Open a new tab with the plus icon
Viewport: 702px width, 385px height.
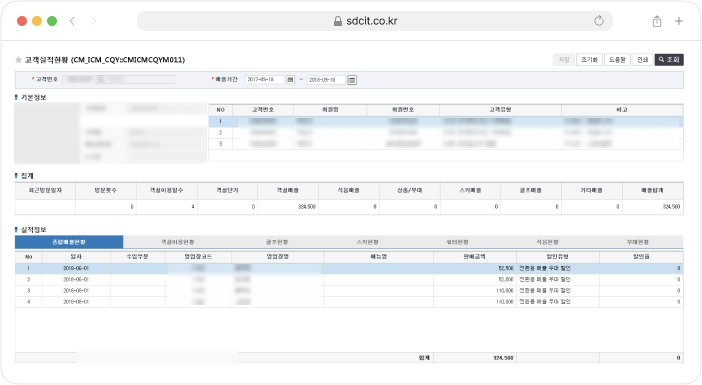coord(679,21)
